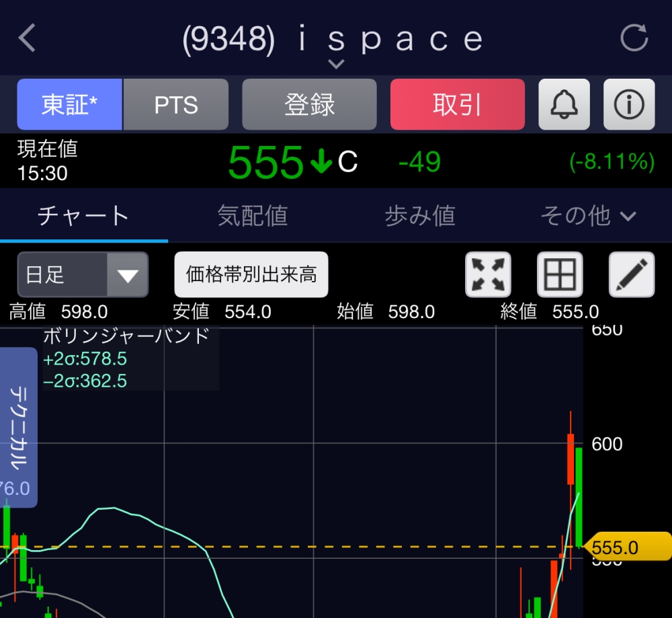This screenshot has height=618, width=672.
Task: Open the chart grid layout icon
Action: tap(560, 274)
